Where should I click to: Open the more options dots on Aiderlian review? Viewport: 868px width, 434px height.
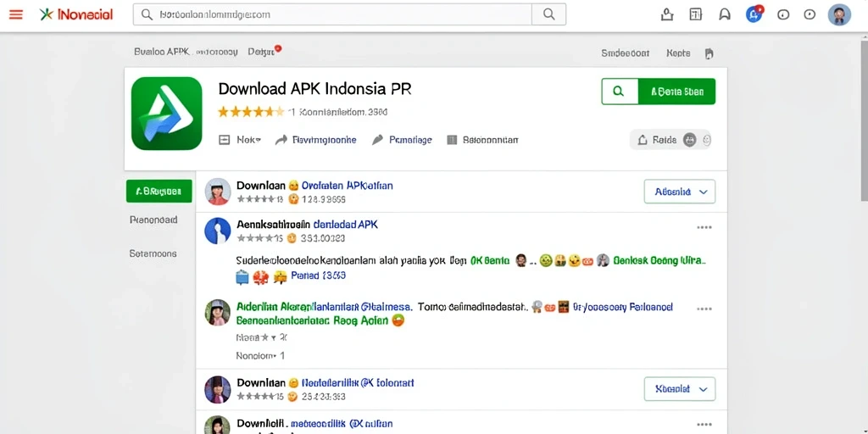(704, 309)
